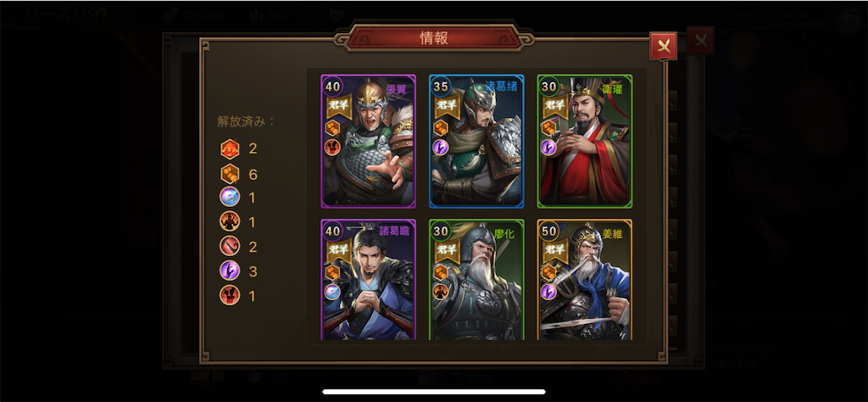The image size is (868, 402).
Task: Select the 諸葛瞻 hero card
Action: pyautogui.click(x=368, y=280)
